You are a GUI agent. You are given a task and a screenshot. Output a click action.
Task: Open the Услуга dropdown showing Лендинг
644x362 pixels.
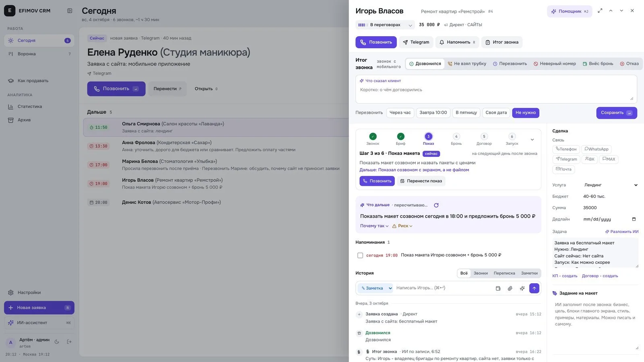pos(611,185)
